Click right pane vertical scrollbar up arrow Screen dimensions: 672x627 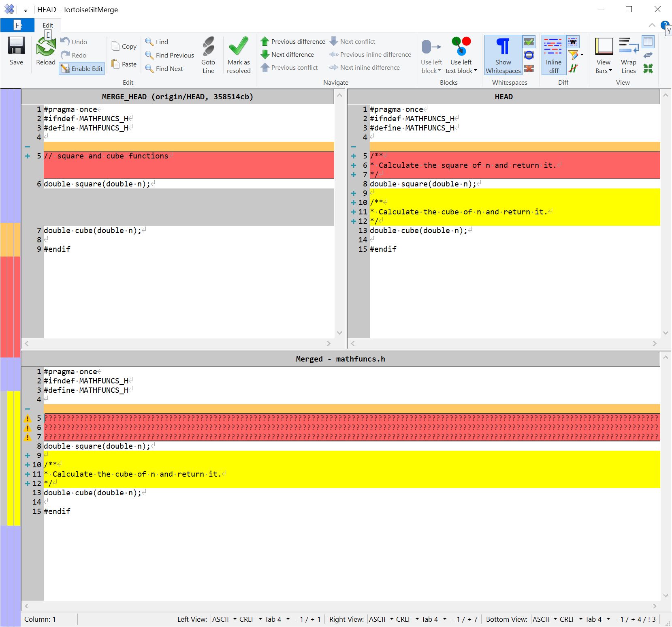coord(665,95)
